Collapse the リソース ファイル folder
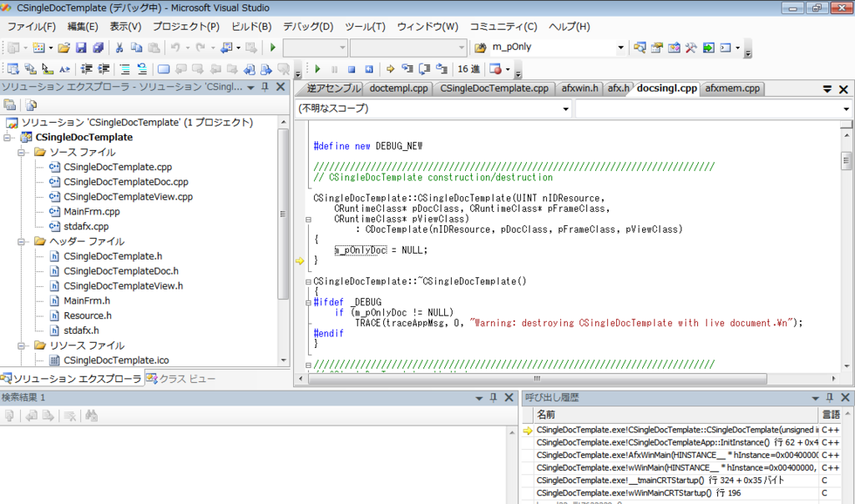This screenshot has width=855, height=504. click(x=21, y=345)
